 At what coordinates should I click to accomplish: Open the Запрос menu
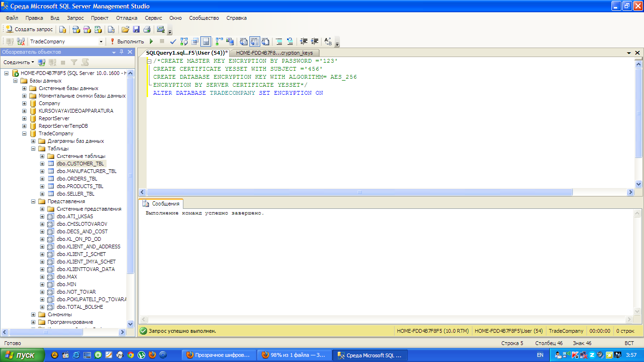tap(75, 18)
